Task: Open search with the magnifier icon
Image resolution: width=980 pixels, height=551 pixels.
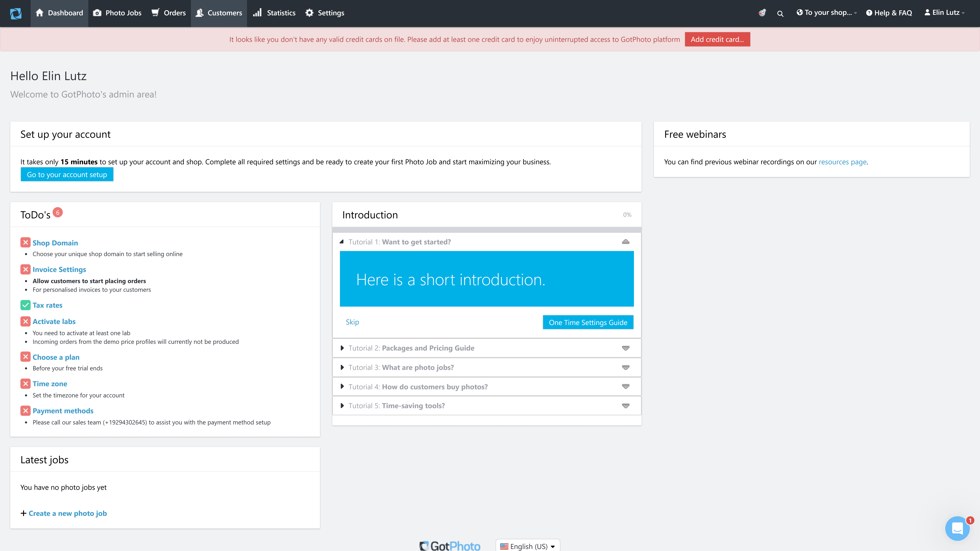Action: 780,14
